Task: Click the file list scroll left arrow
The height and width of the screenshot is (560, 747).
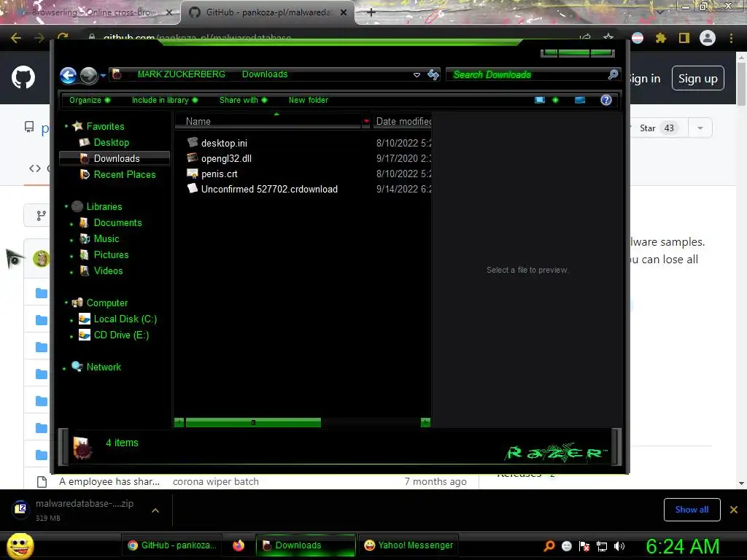Action: pos(179,422)
